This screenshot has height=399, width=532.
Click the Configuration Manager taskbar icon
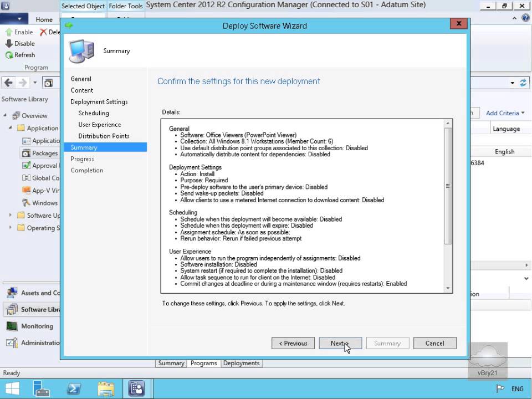(x=136, y=388)
